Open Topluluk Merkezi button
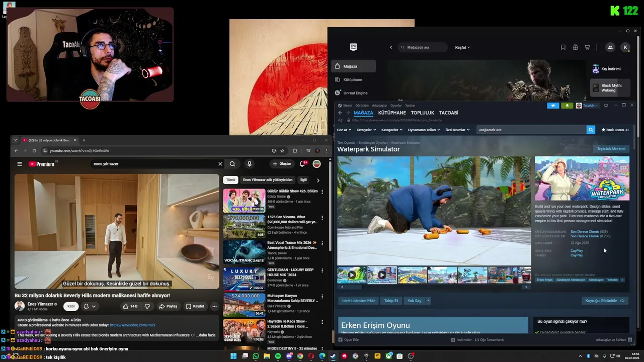 click(x=611, y=149)
